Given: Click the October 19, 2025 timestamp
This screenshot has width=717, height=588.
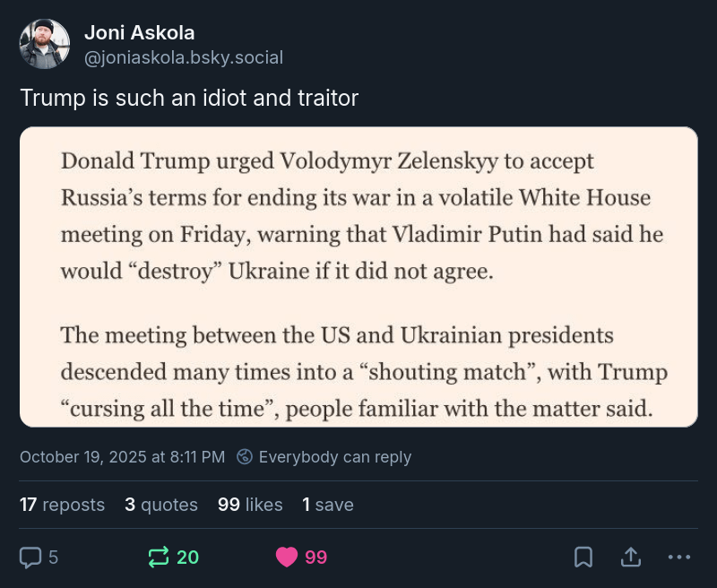Looking at the screenshot, I should pos(122,457).
